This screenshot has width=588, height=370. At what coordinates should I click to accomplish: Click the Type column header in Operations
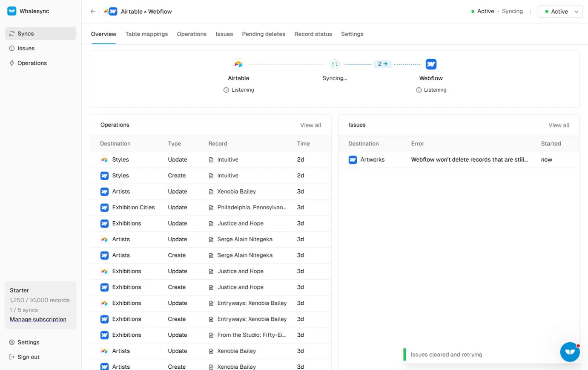(x=175, y=144)
